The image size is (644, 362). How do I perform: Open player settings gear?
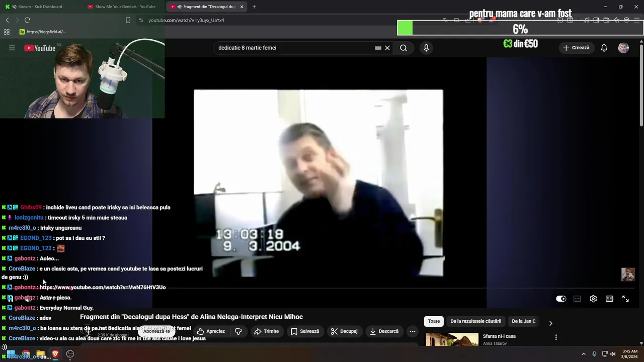[593, 299]
